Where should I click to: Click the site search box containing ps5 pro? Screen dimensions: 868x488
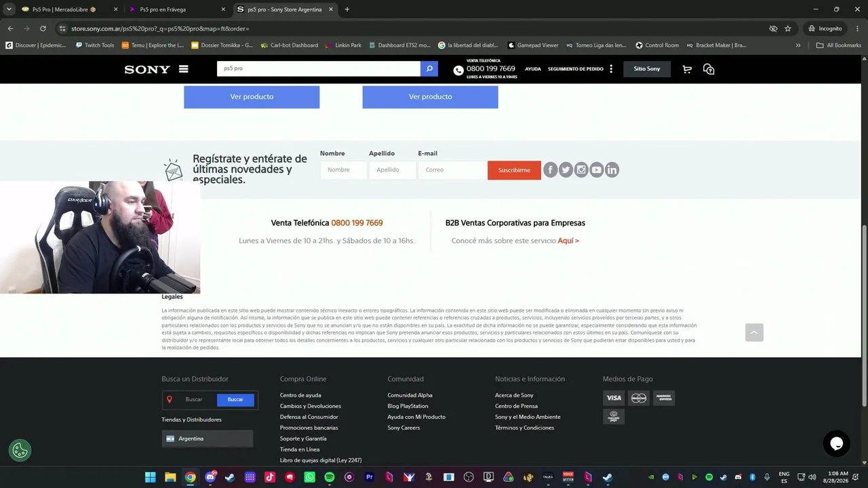pyautogui.click(x=319, y=68)
